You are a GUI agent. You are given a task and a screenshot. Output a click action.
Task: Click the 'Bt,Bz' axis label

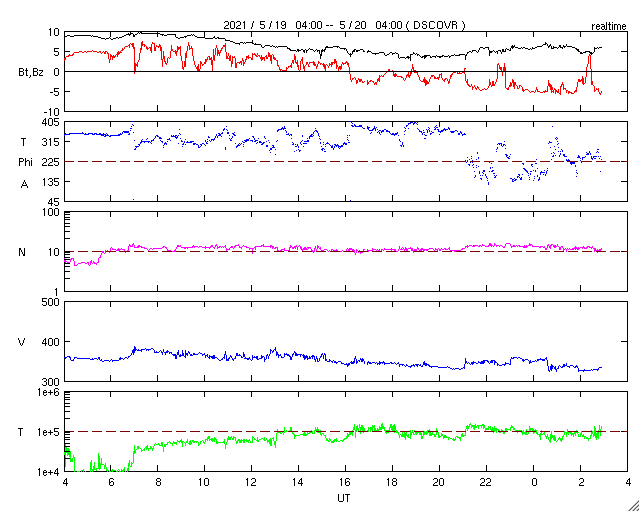coord(31,73)
